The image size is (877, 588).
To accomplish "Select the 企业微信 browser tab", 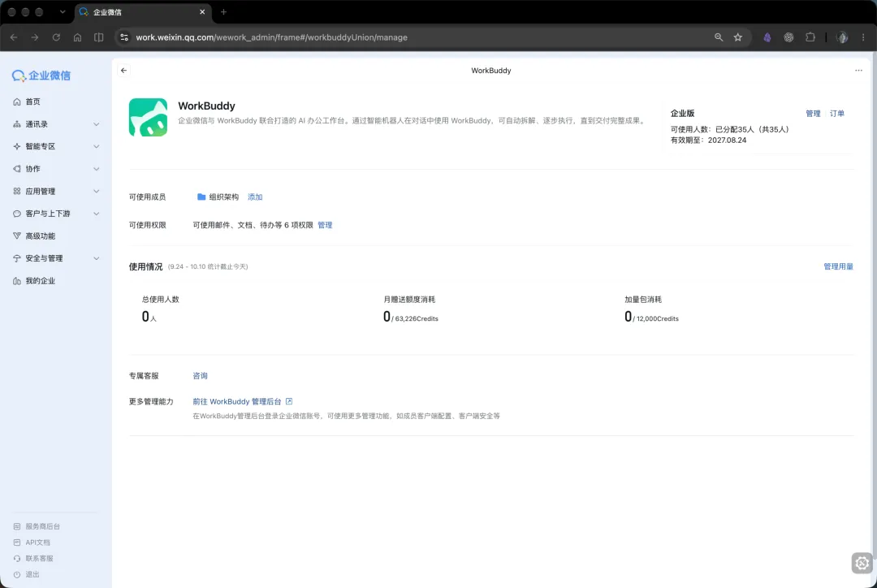I will pos(143,11).
